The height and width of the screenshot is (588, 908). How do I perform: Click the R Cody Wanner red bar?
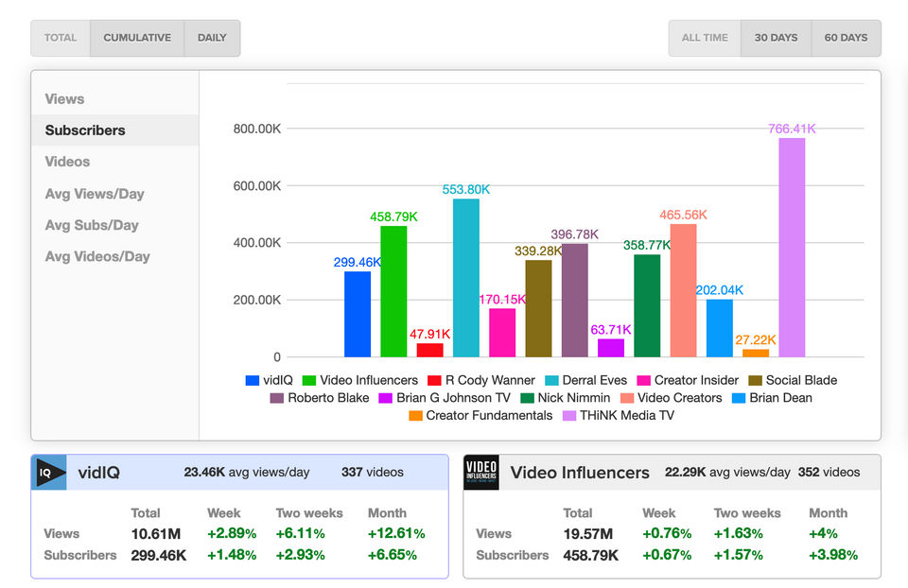pos(429,350)
